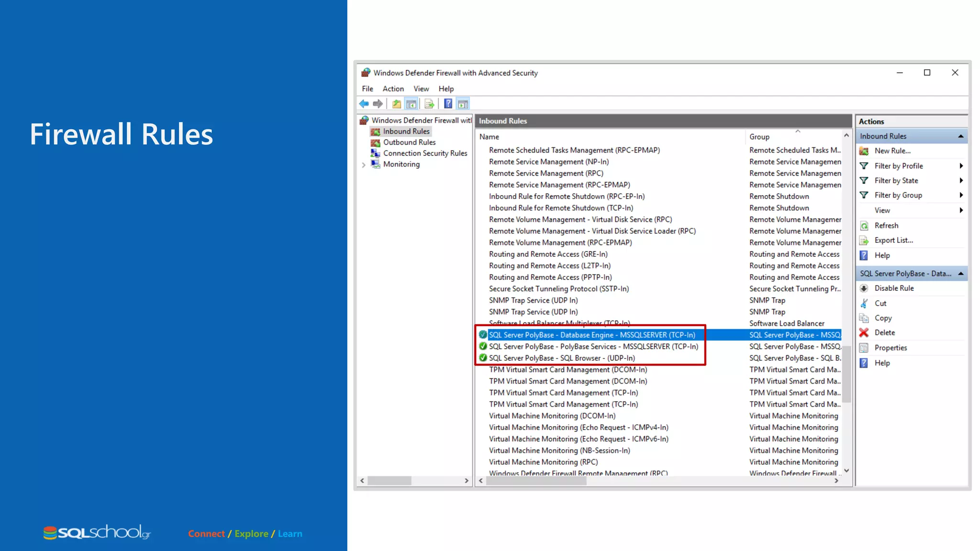Screen dimensions: 980x551
Task: Click the Export List toolbar icon
Action: click(429, 104)
